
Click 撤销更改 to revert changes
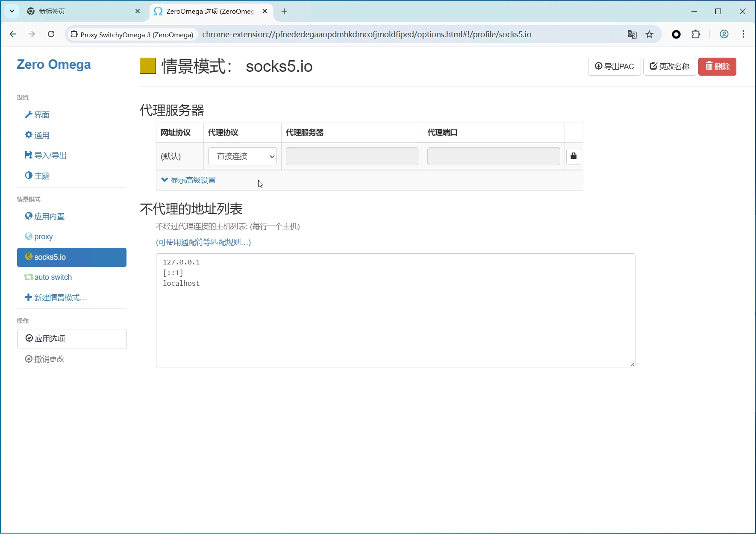[x=45, y=359]
